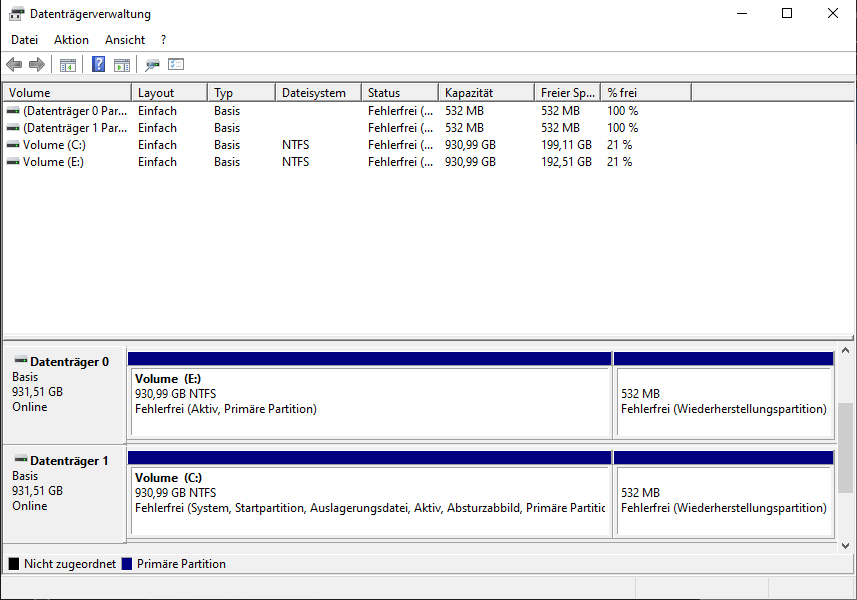857x600 pixels.
Task: Select the Volume (C:) list row
Action: click(x=348, y=145)
